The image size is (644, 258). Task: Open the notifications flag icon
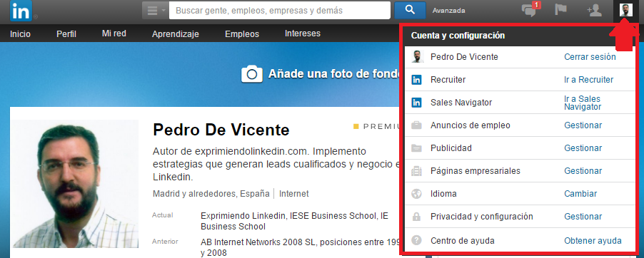560,9
